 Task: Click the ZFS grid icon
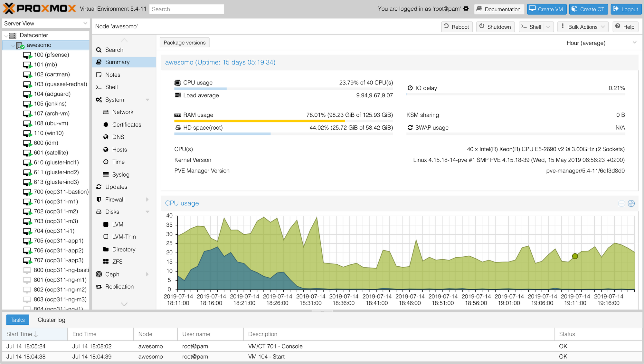(x=106, y=261)
